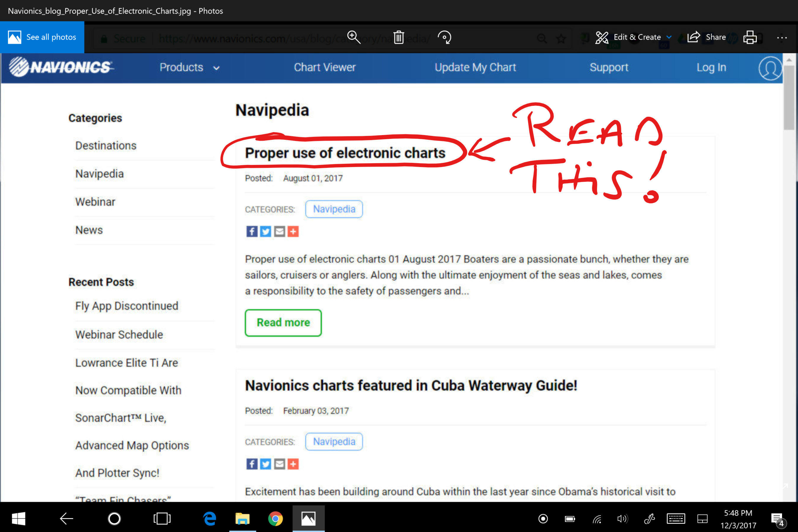798x532 pixels.
Task: Select Webinar category
Action: (x=95, y=202)
